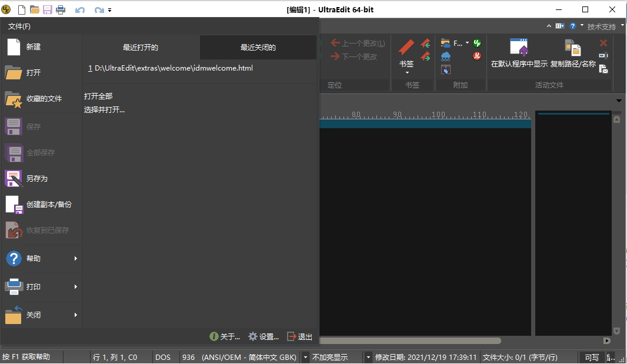Click the red bookmark toggle icon
Viewport: 627px width, 364px height.
pyautogui.click(x=406, y=47)
